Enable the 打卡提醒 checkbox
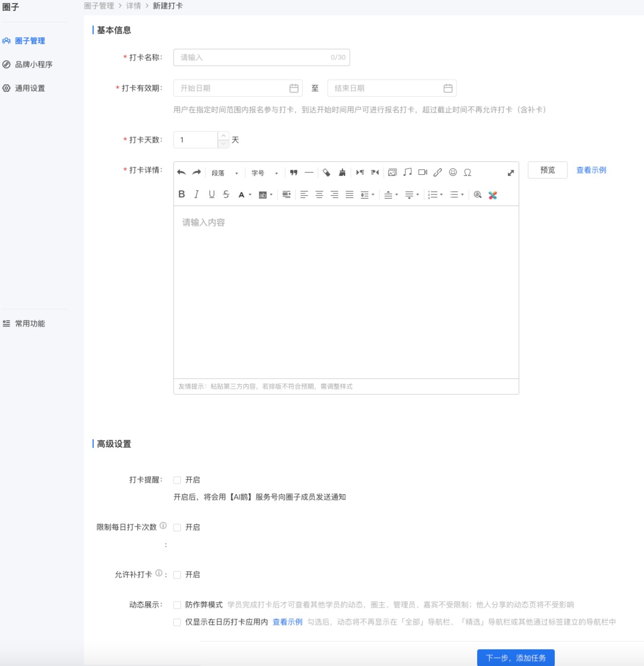This screenshot has height=666, width=644. (177, 480)
